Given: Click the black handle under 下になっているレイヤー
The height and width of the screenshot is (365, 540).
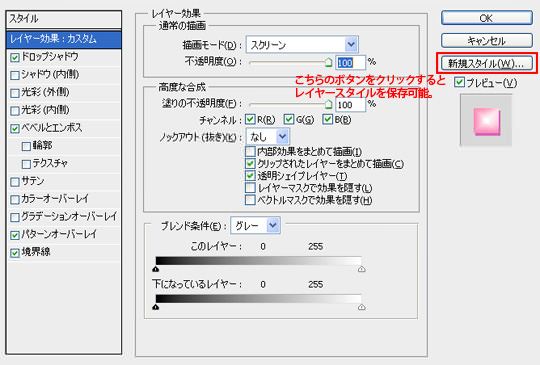Looking at the screenshot, I should click(x=156, y=307).
